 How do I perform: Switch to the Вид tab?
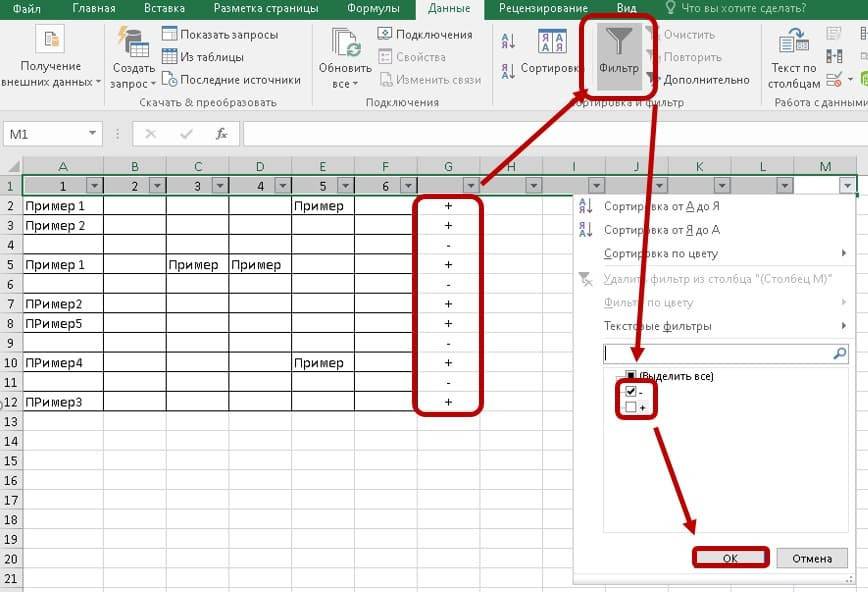point(626,8)
